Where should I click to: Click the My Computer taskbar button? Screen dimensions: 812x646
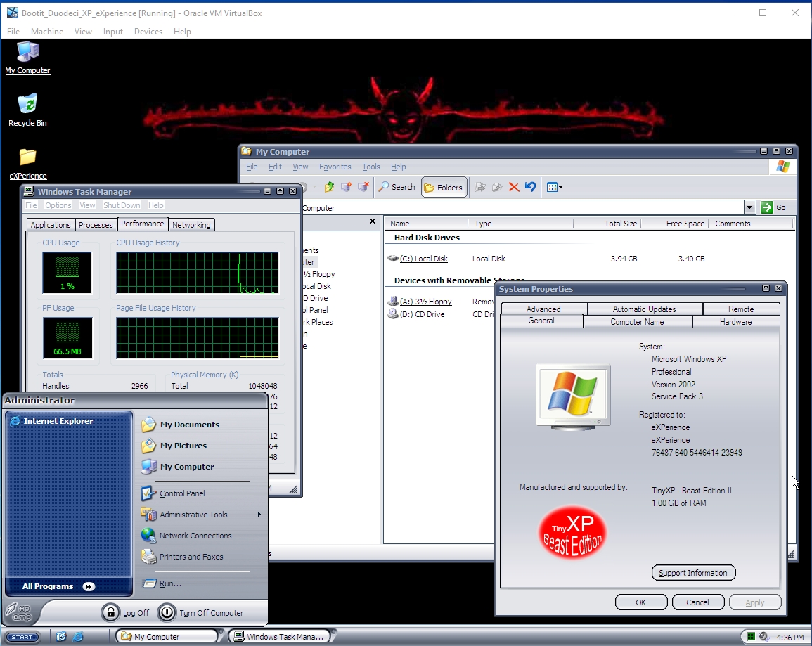pos(167,637)
